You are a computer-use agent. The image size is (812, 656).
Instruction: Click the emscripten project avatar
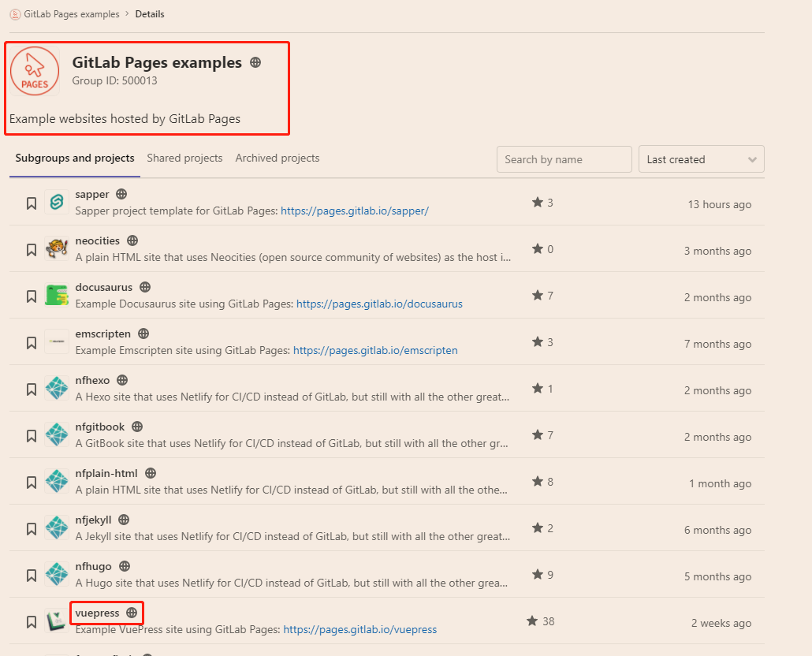pyautogui.click(x=57, y=341)
